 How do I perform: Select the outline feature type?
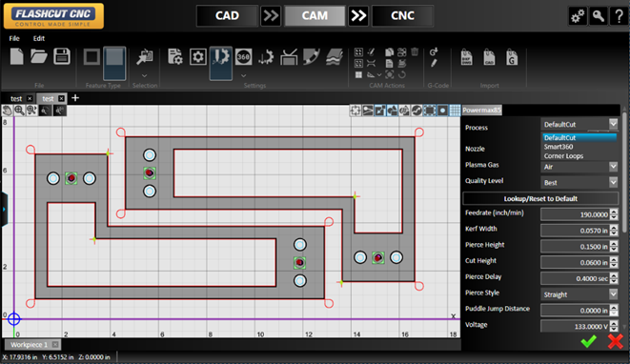[91, 57]
